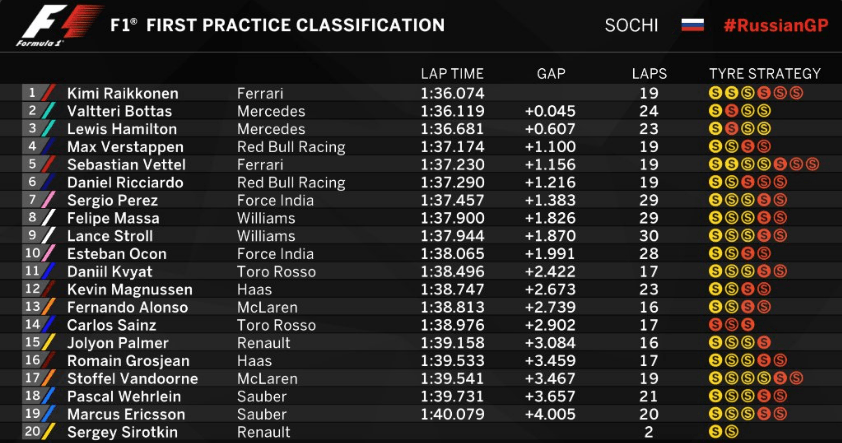Click the Russian flag icon
842x443 pixels.
[692, 25]
